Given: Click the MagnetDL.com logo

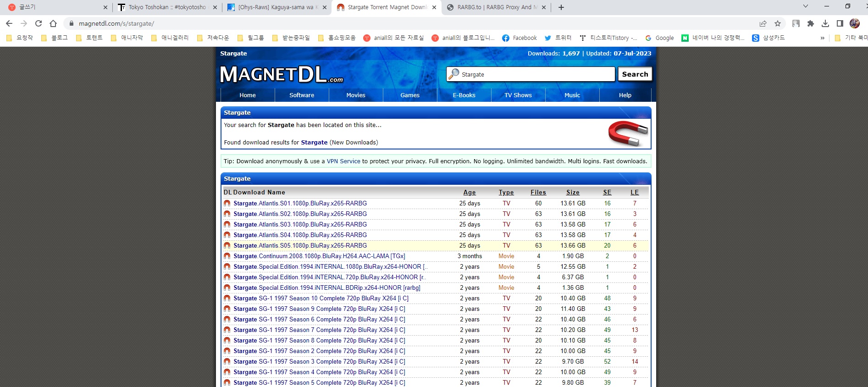Looking at the screenshot, I should (x=282, y=74).
